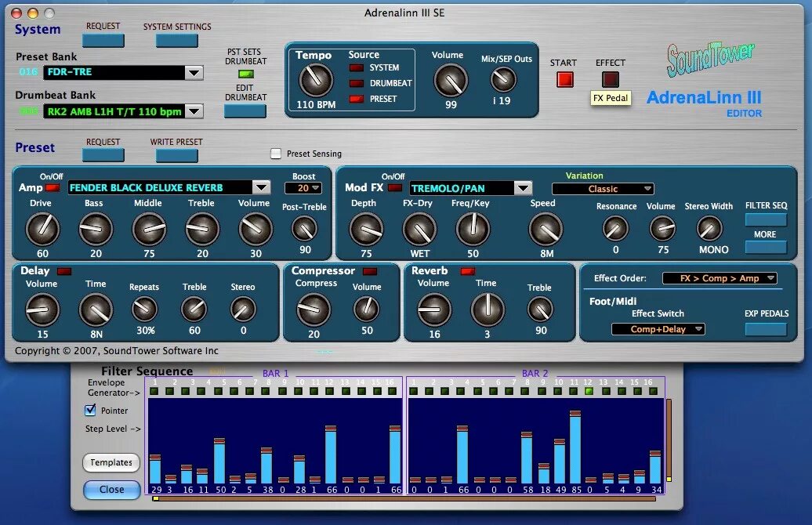The width and height of the screenshot is (812, 525).
Task: Click the Amp Treble knob
Action: click(202, 229)
